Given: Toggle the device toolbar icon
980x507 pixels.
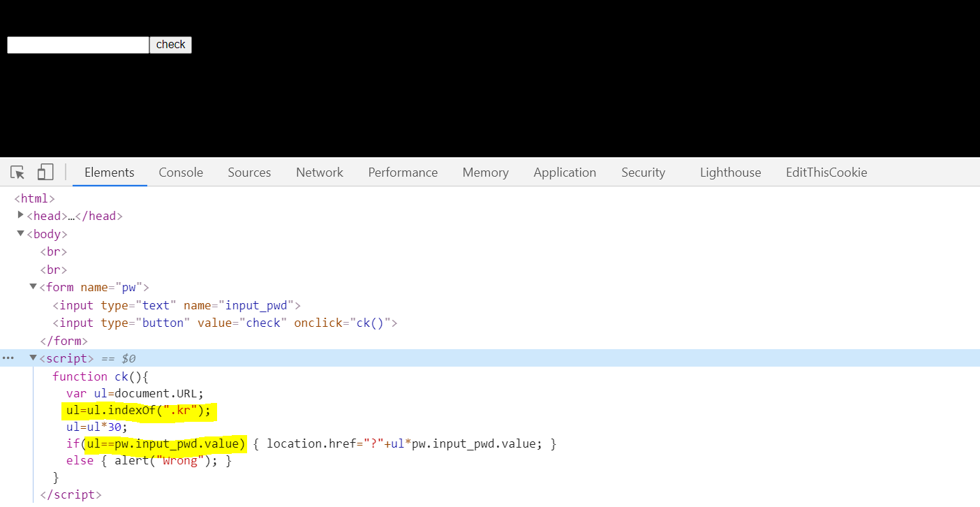Looking at the screenshot, I should coord(45,172).
